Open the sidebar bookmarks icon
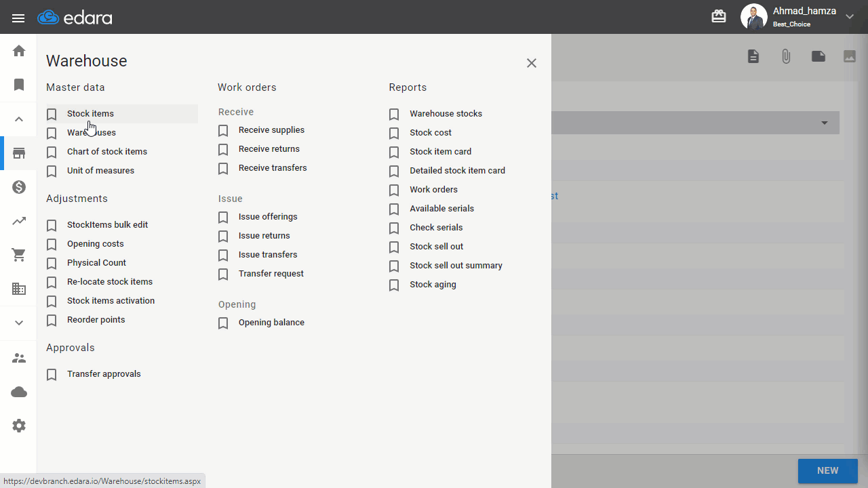868x488 pixels. 19,85
